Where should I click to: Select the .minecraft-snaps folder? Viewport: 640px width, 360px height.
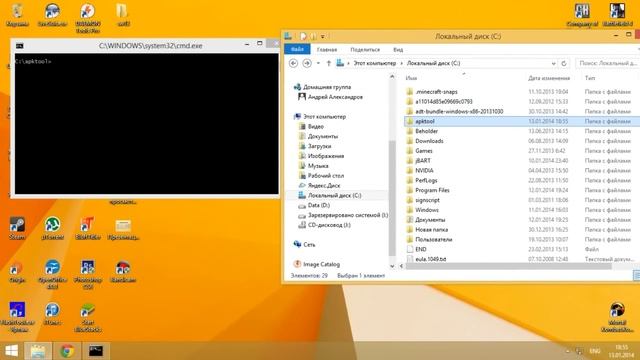click(521, 92)
